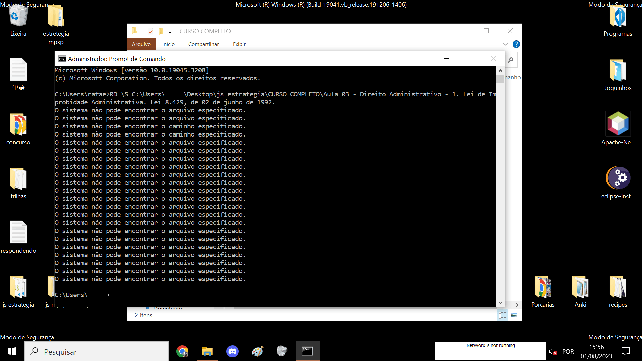Click the NetWorx system tray area
This screenshot has width=643, height=364.
(x=490, y=351)
